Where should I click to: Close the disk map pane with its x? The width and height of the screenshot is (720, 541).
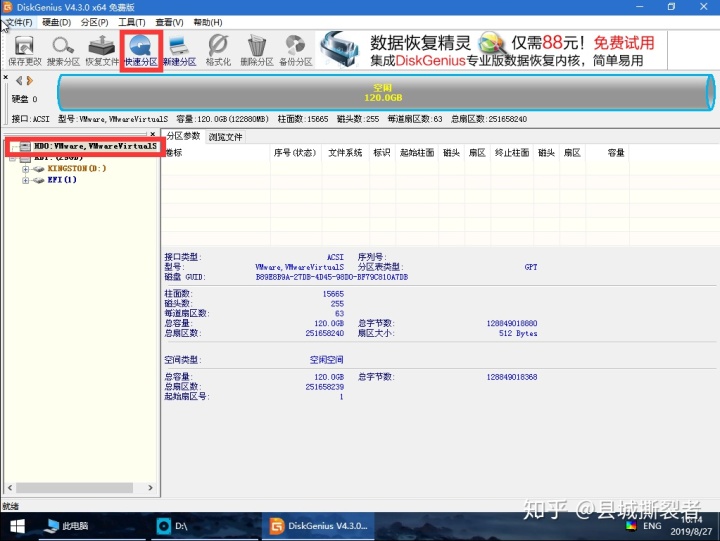point(6,77)
